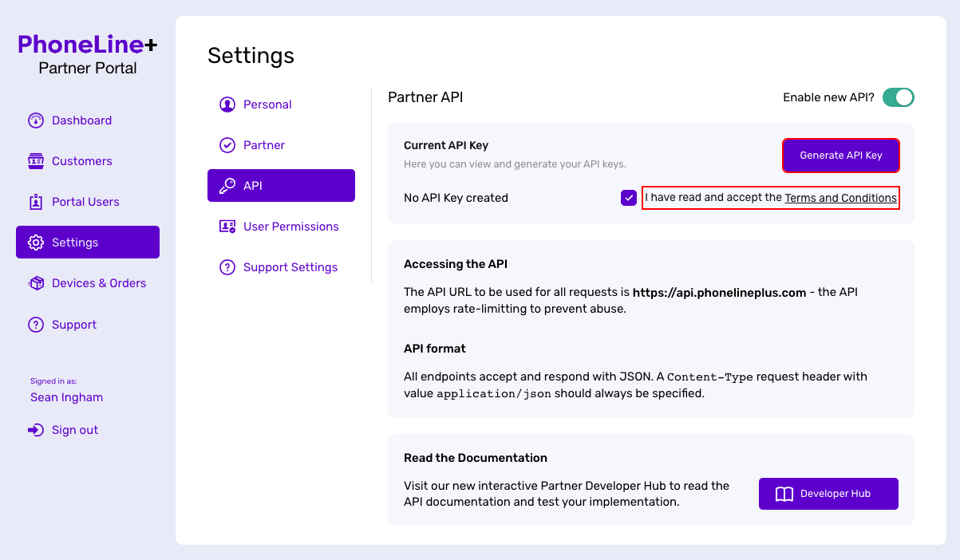The image size is (960, 560).
Task: Click the Partner checkmark circle icon
Action: coord(227,145)
